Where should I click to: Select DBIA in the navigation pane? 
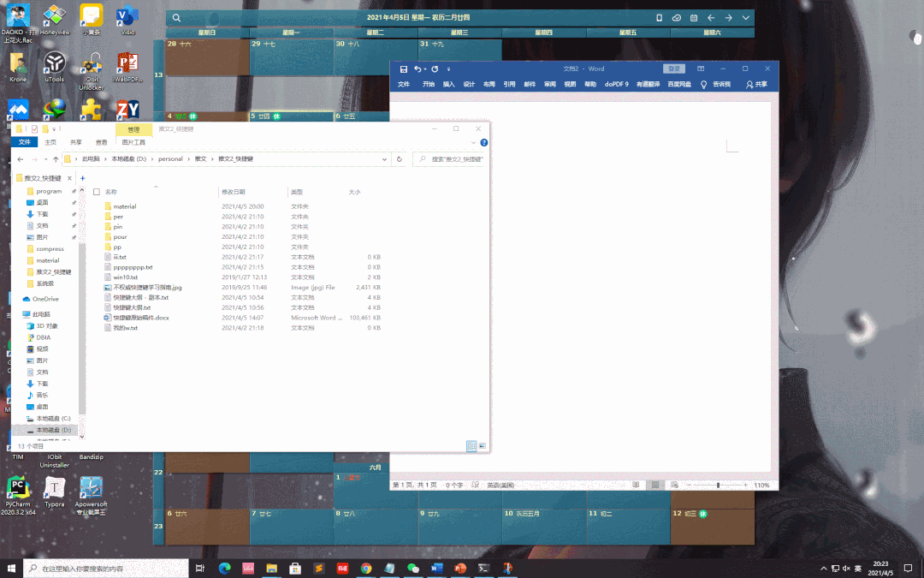43,337
